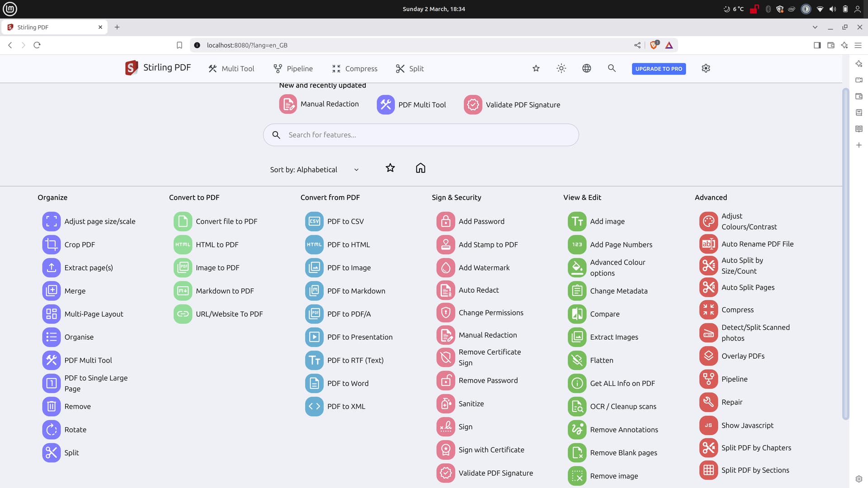Go to the Stirling PDF home logo
Screen dimensions: 868x488
(158, 68)
